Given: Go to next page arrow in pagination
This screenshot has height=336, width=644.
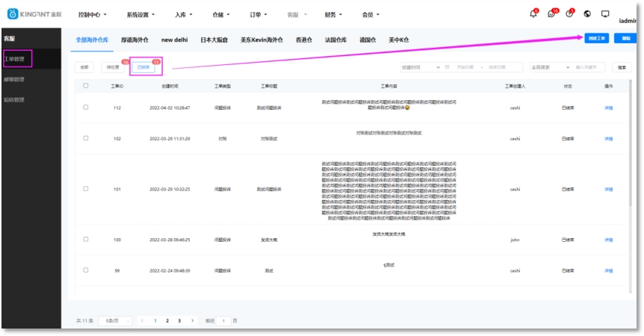Looking at the screenshot, I should 193,320.
